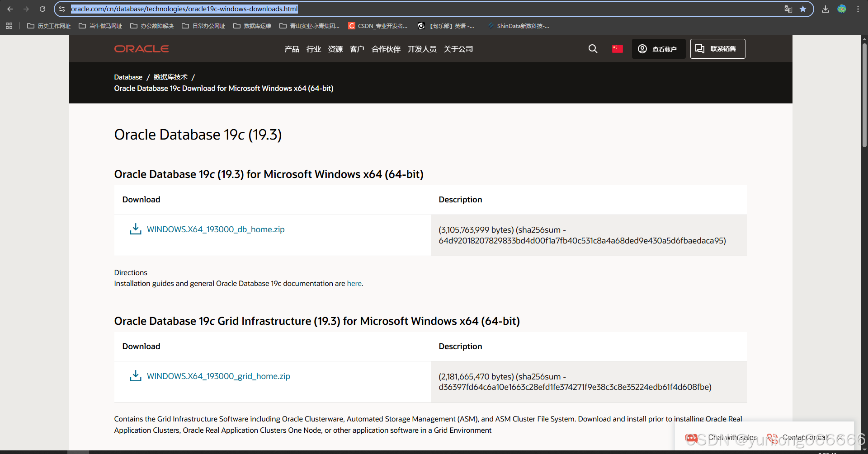
Task: Click the China flag country selector
Action: click(618, 49)
